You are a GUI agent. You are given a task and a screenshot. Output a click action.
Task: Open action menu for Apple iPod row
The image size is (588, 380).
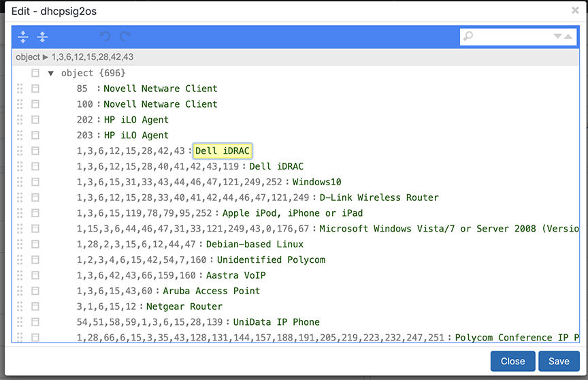click(x=35, y=213)
